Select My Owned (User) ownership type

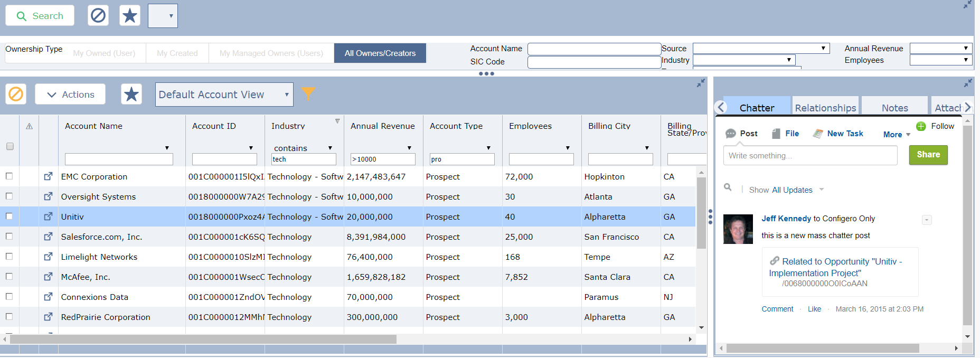pos(104,53)
